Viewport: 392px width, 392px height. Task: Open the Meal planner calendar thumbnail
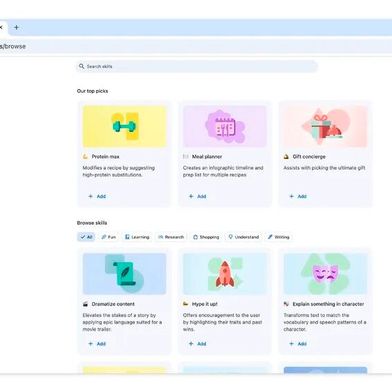coord(225,126)
